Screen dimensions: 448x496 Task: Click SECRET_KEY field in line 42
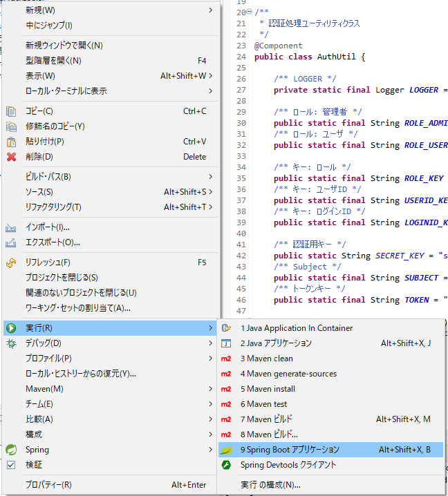(x=400, y=256)
